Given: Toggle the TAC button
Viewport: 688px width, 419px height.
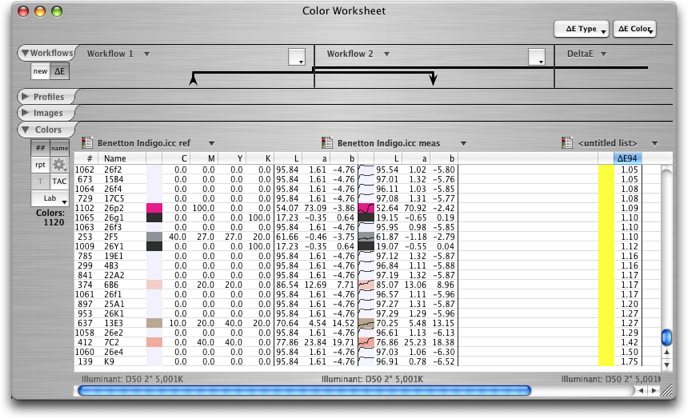Looking at the screenshot, I should [59, 181].
